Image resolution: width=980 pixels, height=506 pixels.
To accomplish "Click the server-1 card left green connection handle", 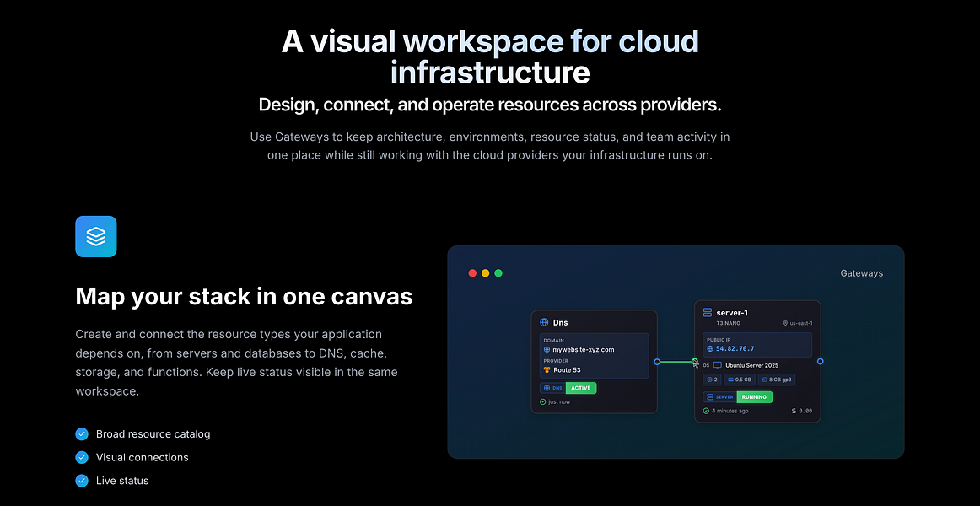I will pyautogui.click(x=694, y=361).
